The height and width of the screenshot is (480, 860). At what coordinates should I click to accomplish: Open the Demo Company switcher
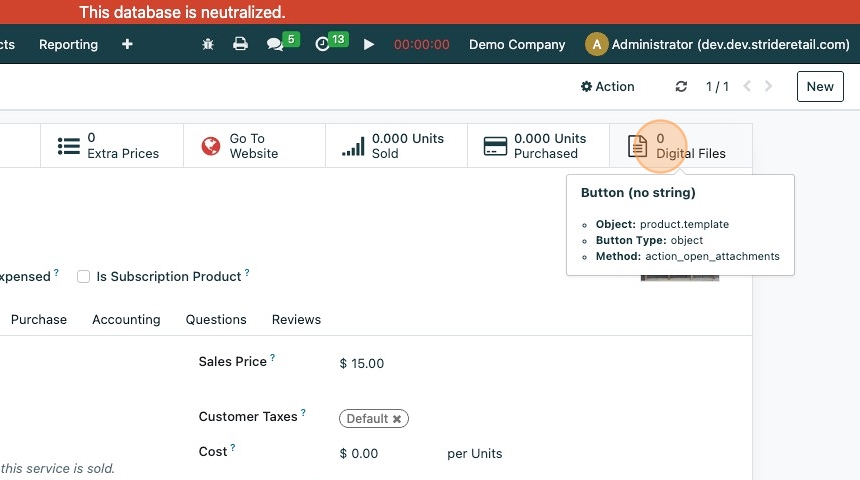click(517, 45)
